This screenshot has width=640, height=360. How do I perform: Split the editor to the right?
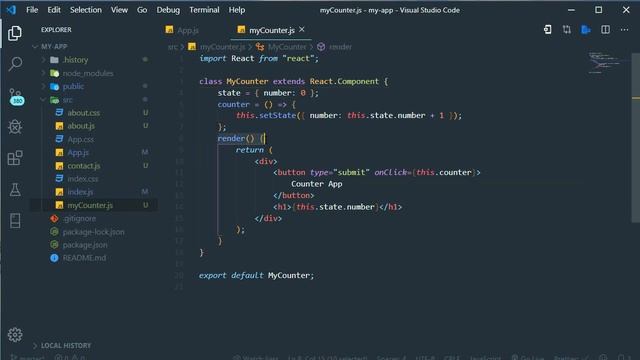click(x=605, y=30)
